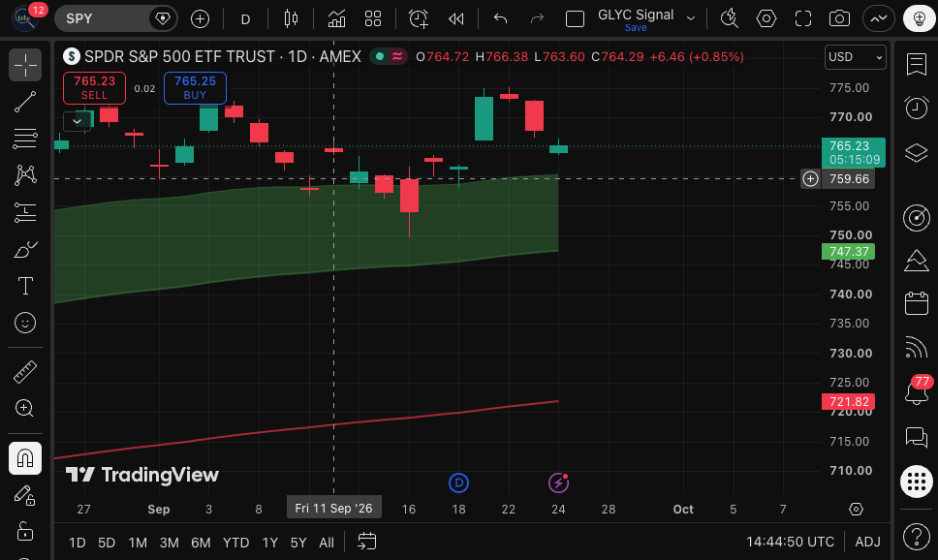Open the help center question mark
938x560 pixels.
click(917, 536)
